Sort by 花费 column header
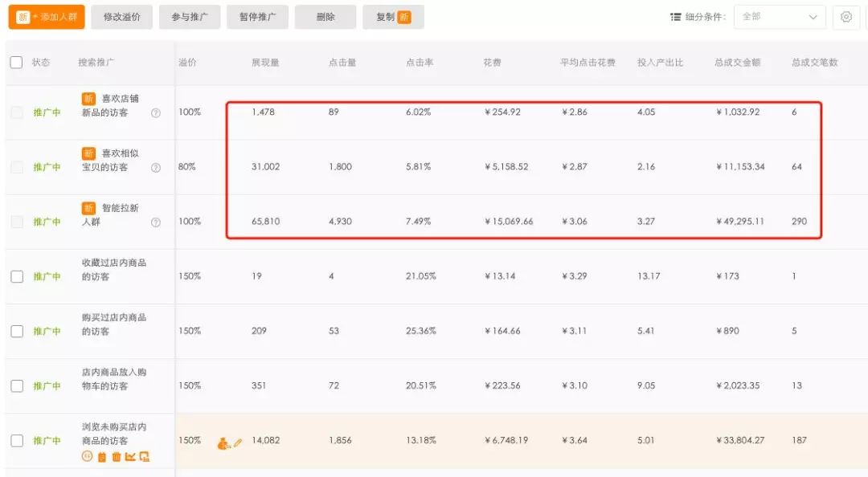 pos(492,63)
